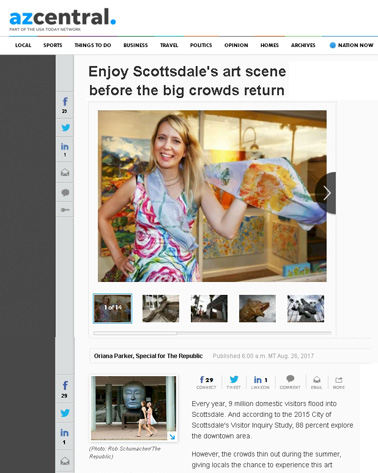Screen dimensions: 378x473
Task: Open the main gallery photo of woman
Action: [212, 196]
